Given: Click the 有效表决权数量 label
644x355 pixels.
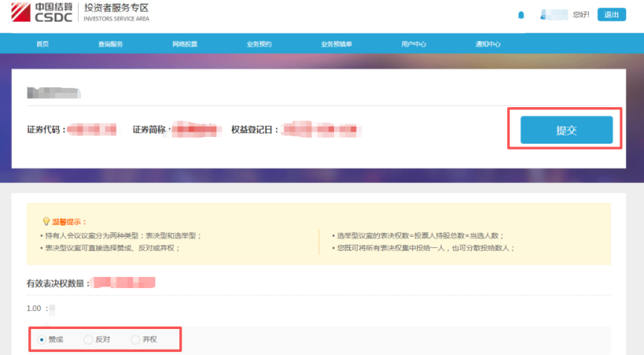Looking at the screenshot, I should pos(57,284).
